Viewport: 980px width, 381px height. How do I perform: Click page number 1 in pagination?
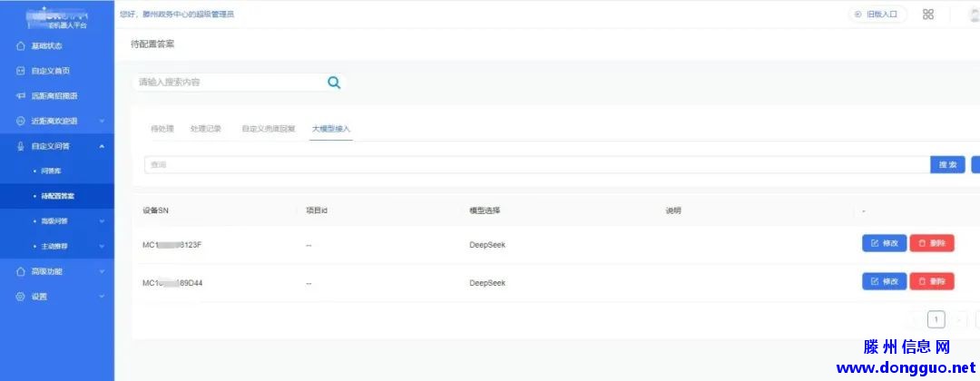(x=936, y=320)
